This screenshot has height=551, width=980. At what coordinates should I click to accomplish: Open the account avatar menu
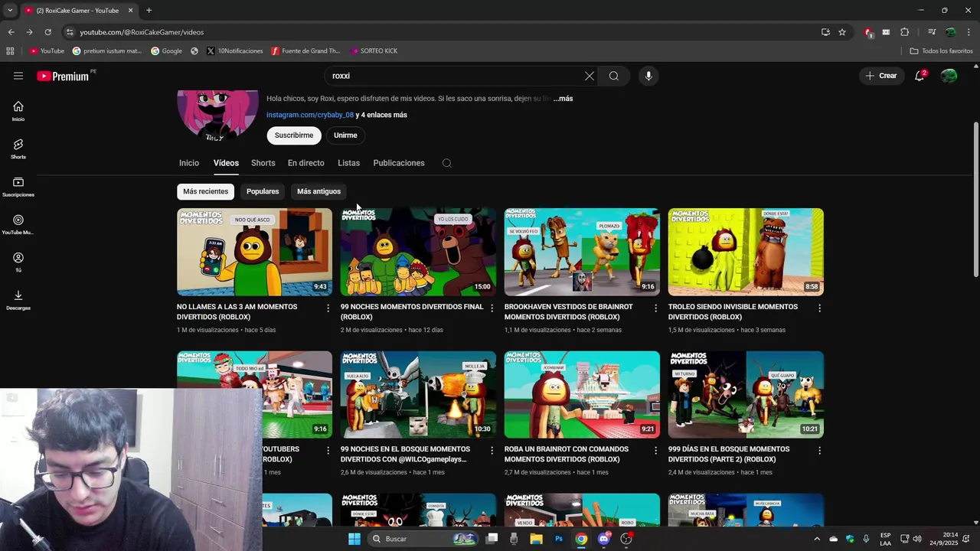click(949, 76)
